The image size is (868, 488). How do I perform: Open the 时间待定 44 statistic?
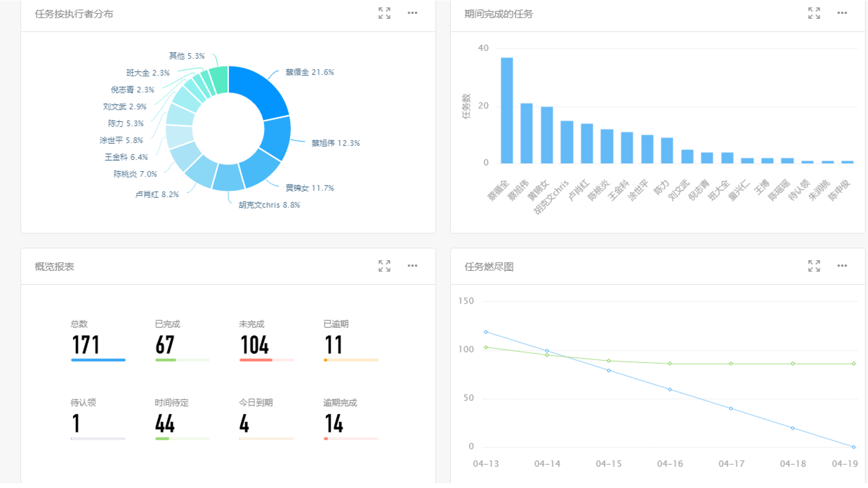(165, 423)
